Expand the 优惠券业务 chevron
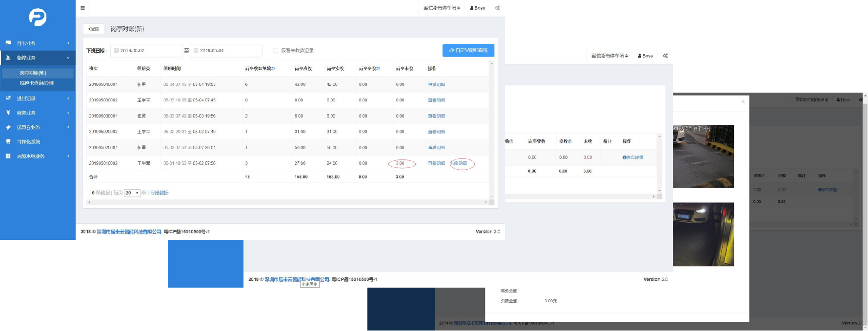The image size is (868, 331). coord(68,127)
